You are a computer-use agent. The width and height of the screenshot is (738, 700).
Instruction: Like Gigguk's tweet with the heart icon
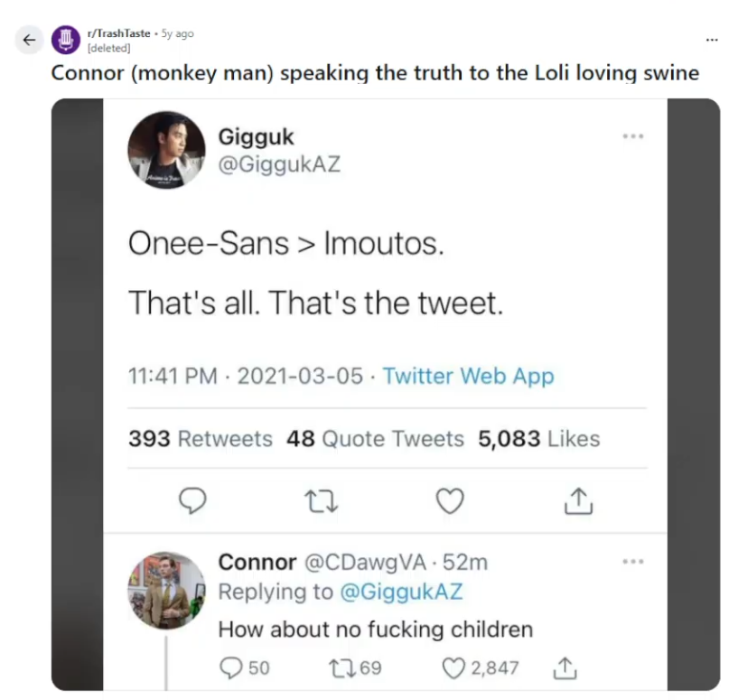(450, 500)
